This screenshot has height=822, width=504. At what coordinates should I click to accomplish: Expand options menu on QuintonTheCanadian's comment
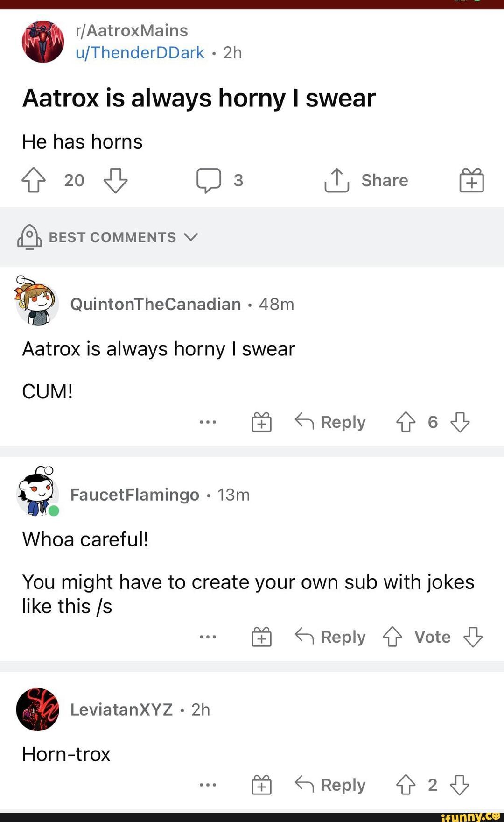tap(208, 422)
